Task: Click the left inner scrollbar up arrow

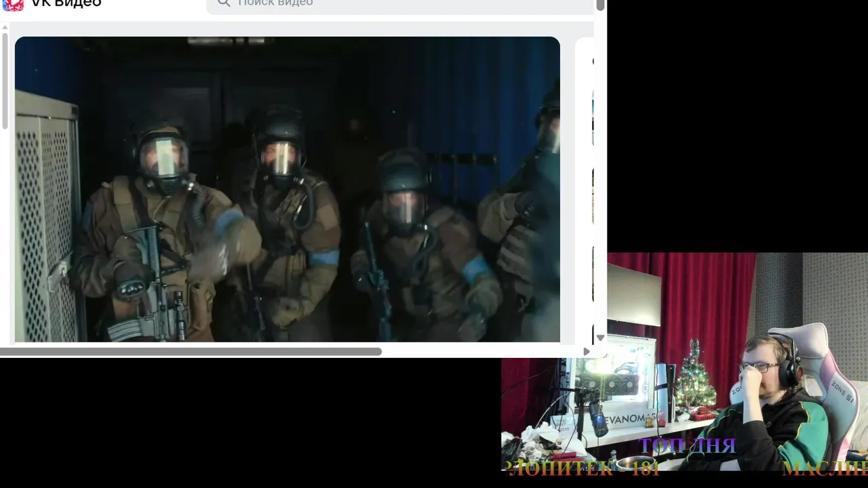Action: point(5,28)
